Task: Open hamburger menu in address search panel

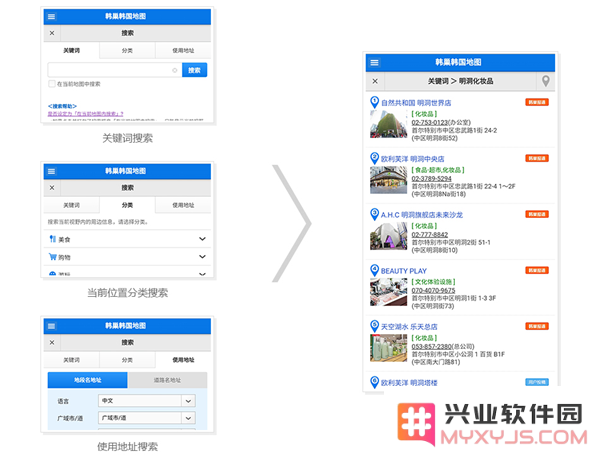Action: pyautogui.click(x=52, y=326)
